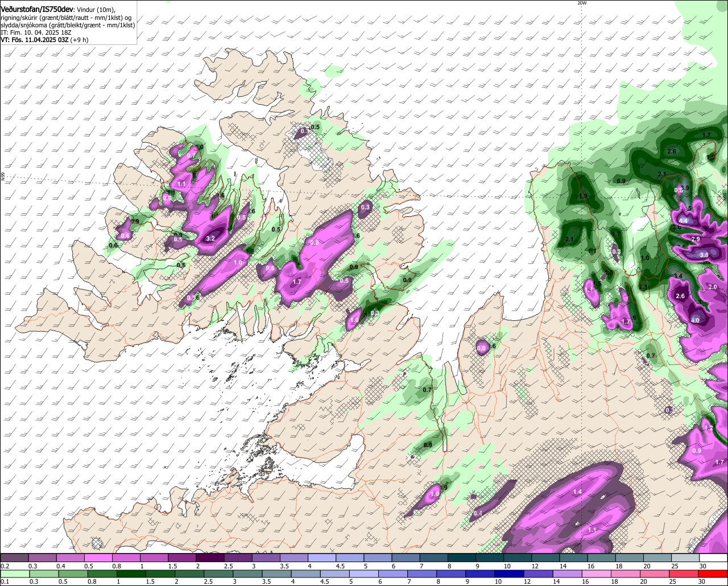This screenshot has width=728, height=586.
Task: Click the '30' label in the lower legend row
Action: (x=703, y=582)
